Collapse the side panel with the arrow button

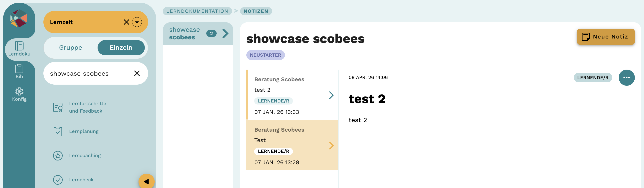[x=147, y=181]
